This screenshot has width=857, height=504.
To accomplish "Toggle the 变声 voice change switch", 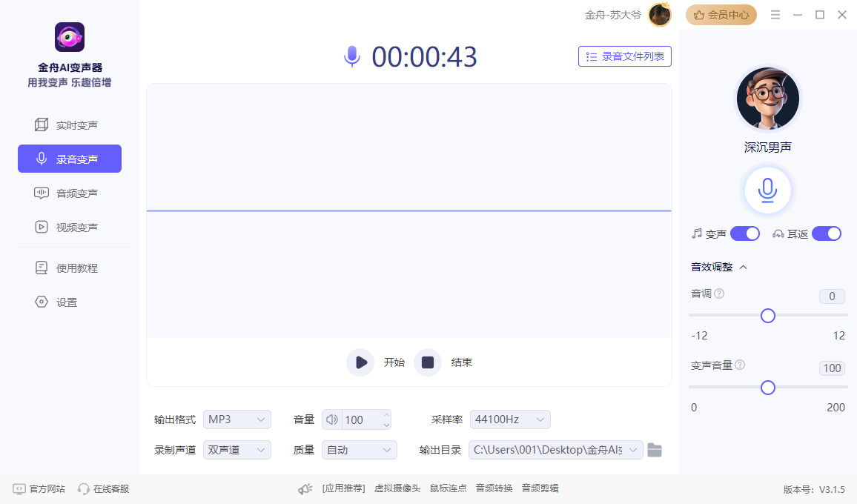I will 744,233.
